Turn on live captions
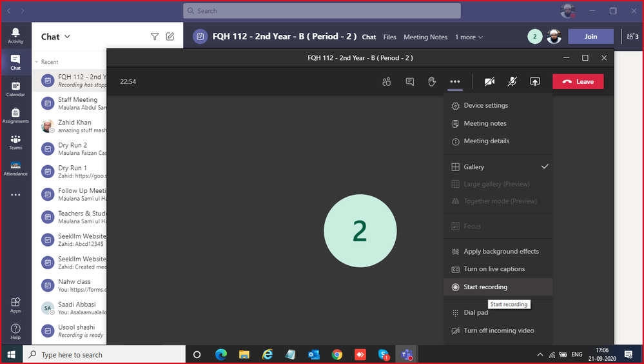This screenshot has height=364, width=644. [498, 269]
